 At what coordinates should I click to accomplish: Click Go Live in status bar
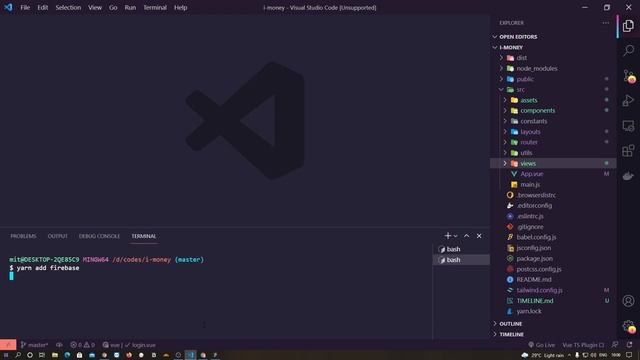coord(542,345)
